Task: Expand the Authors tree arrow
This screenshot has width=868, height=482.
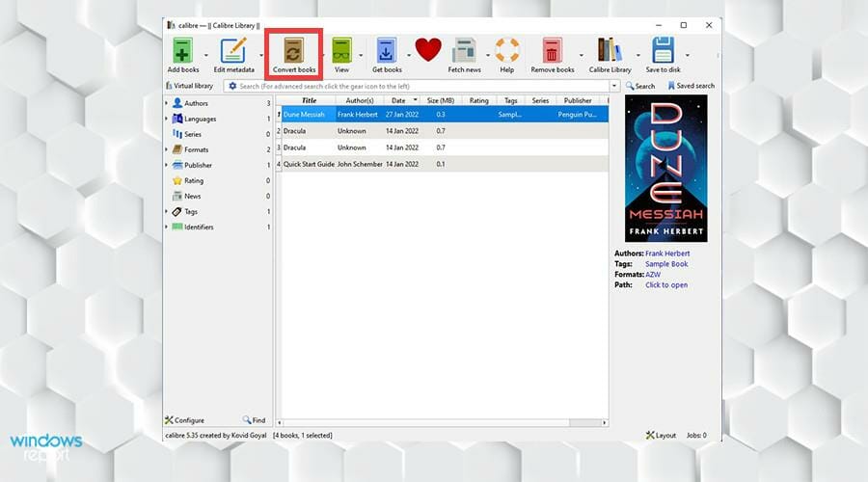Action: [166, 103]
